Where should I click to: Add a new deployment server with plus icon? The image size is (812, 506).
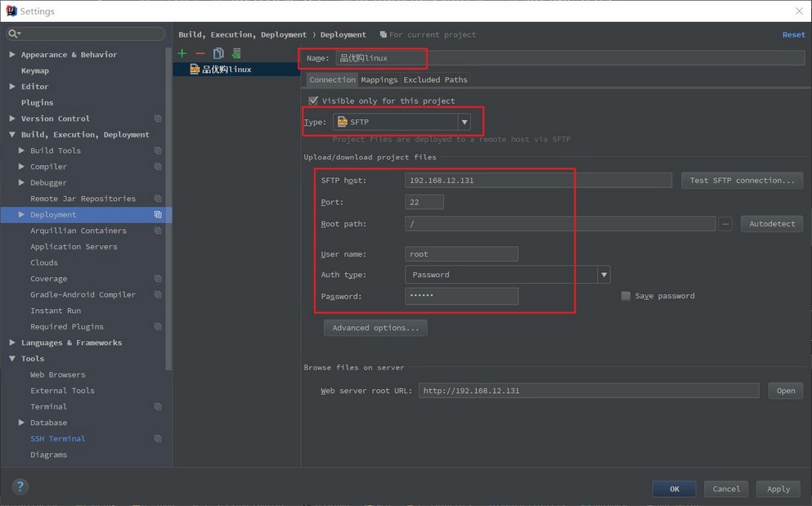click(182, 53)
